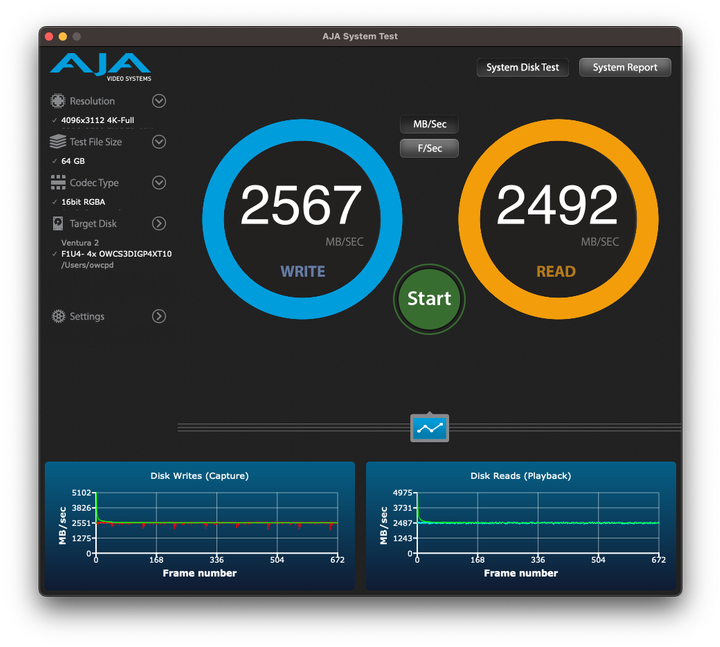Expand the Resolution dropdown arrow

pyautogui.click(x=158, y=101)
